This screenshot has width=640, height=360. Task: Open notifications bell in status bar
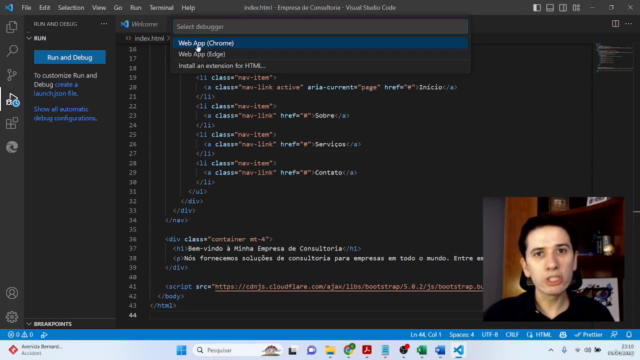click(x=629, y=335)
